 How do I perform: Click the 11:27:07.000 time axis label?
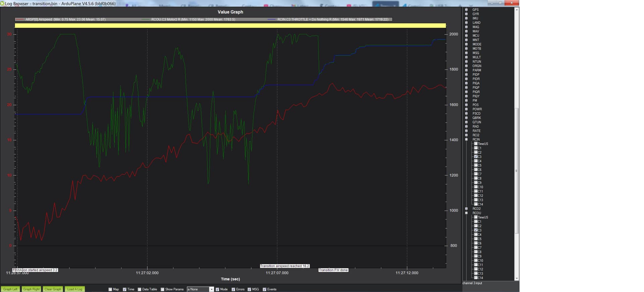pyautogui.click(x=277, y=273)
